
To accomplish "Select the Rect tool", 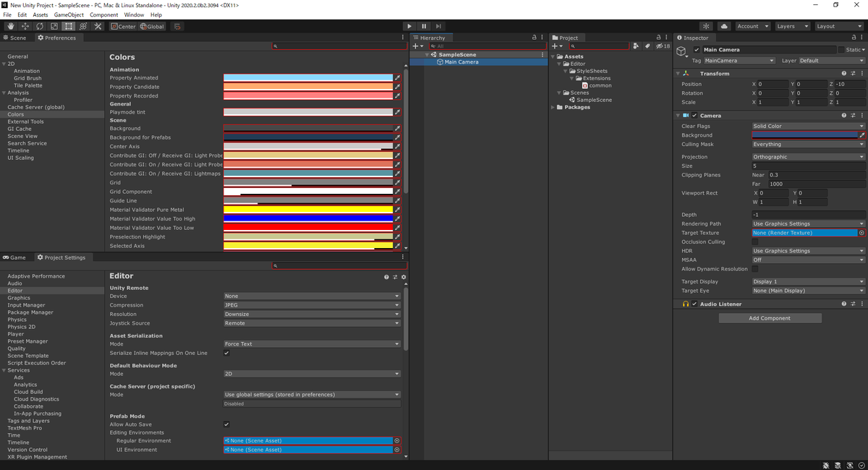I will pyautogui.click(x=69, y=26).
